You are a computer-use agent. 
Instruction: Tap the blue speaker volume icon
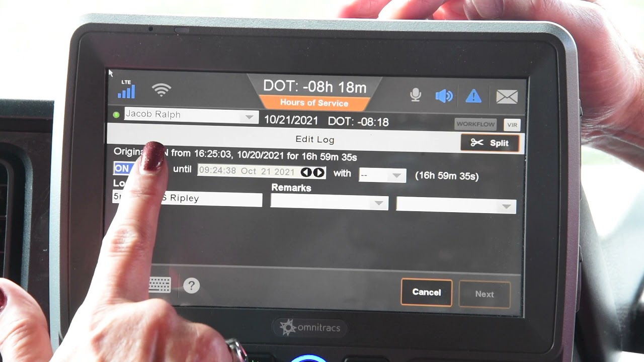coord(444,96)
